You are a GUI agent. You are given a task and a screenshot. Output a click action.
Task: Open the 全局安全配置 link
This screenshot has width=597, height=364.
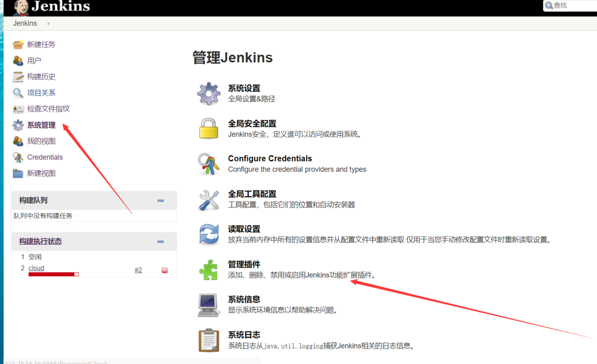(x=252, y=124)
